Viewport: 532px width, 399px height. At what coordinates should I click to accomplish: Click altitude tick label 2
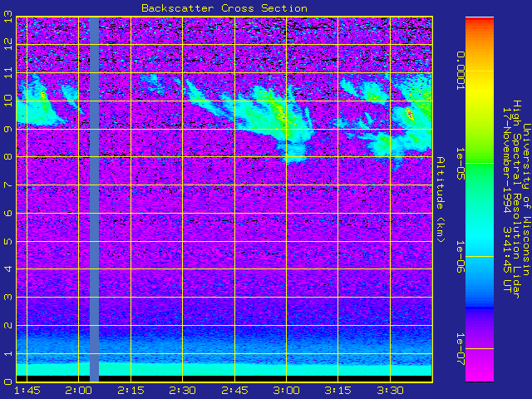8,325
